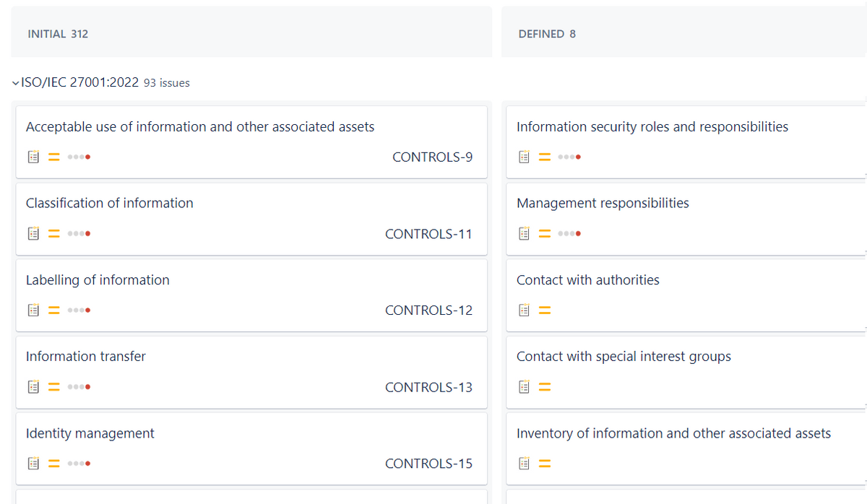Image resolution: width=867 pixels, height=504 pixels.
Task: Click priority icon on Information transfer card
Action: tap(53, 387)
